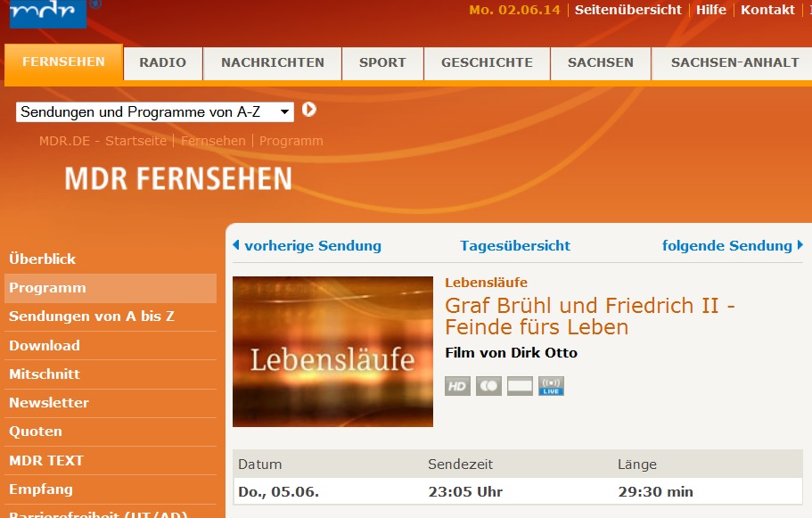Click the widescreen format icon
The width and height of the screenshot is (812, 518).
pos(520,386)
